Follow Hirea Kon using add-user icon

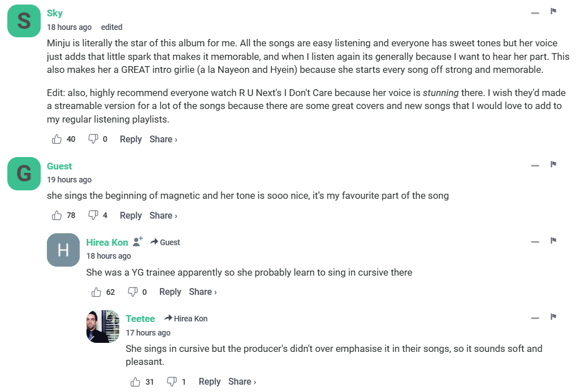[x=138, y=242]
